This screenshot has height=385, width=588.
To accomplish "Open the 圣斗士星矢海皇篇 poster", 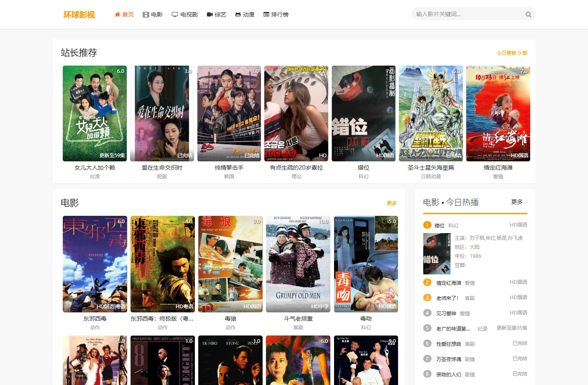I will [x=431, y=113].
